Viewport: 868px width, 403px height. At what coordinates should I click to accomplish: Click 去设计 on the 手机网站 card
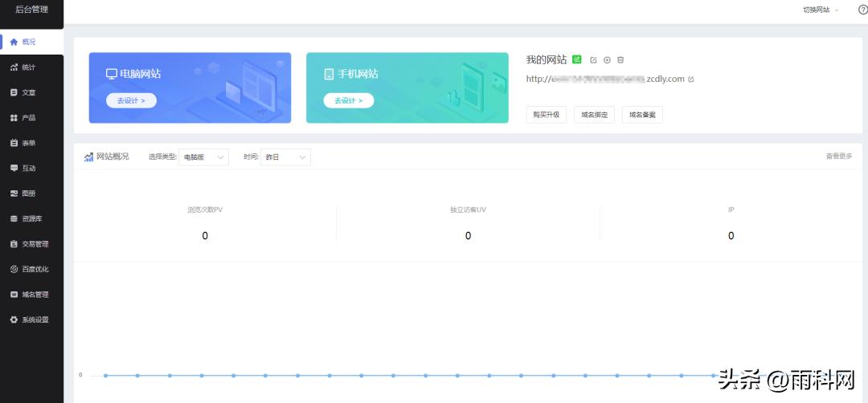pyautogui.click(x=349, y=100)
